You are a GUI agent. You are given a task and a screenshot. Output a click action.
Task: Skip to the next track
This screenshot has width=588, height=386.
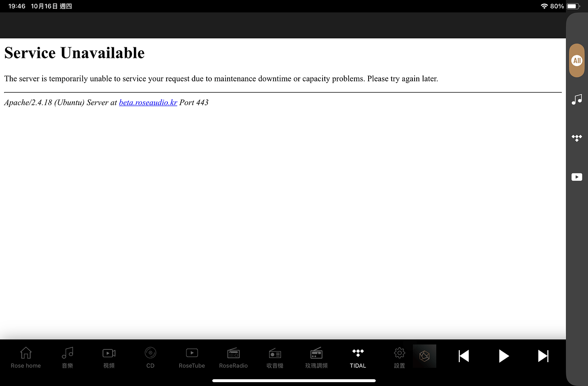tap(543, 356)
